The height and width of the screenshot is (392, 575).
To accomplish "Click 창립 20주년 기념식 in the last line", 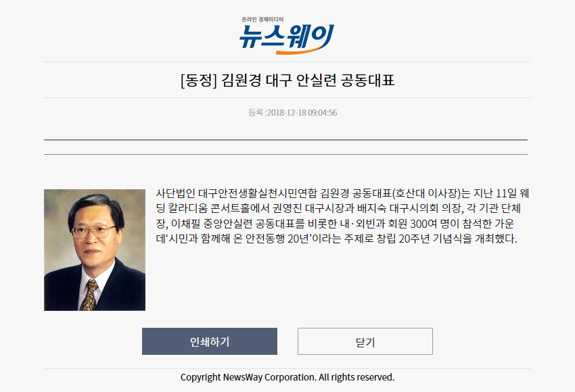I will point(419,239).
